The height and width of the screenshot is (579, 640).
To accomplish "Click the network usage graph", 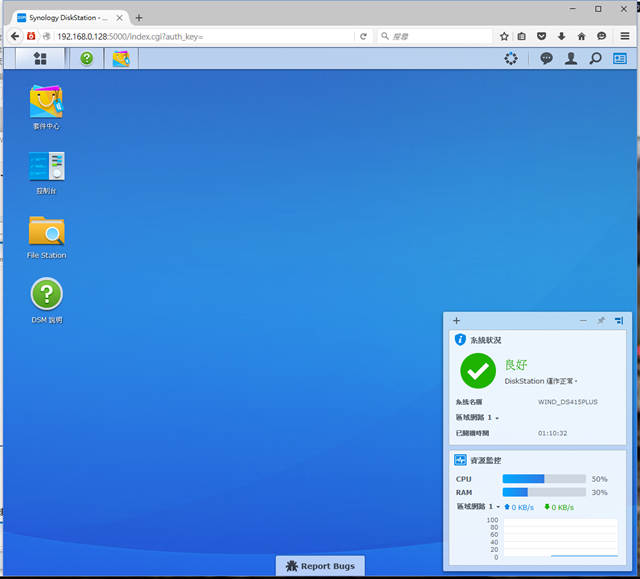I will pyautogui.click(x=560, y=538).
